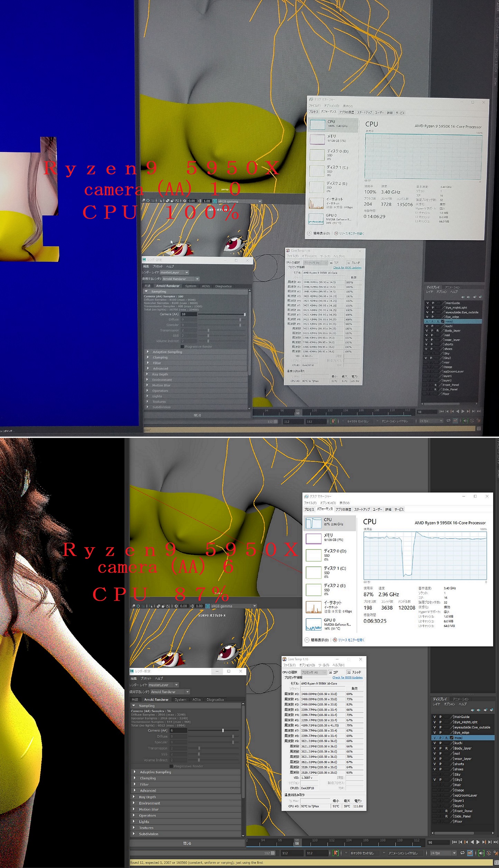Click loop playback icon beside 24 fps, lower
The height and width of the screenshot is (868, 499).
tap(462, 853)
